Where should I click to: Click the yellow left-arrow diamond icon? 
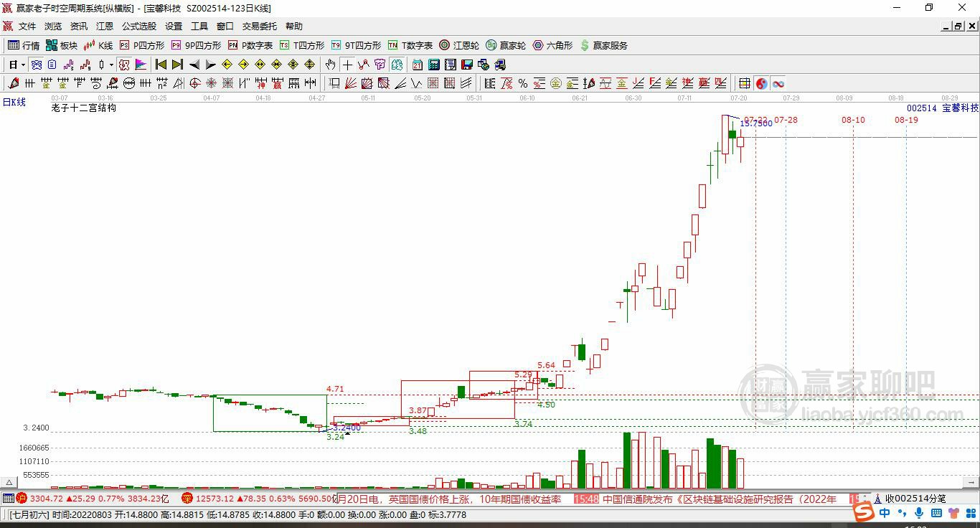(227, 65)
